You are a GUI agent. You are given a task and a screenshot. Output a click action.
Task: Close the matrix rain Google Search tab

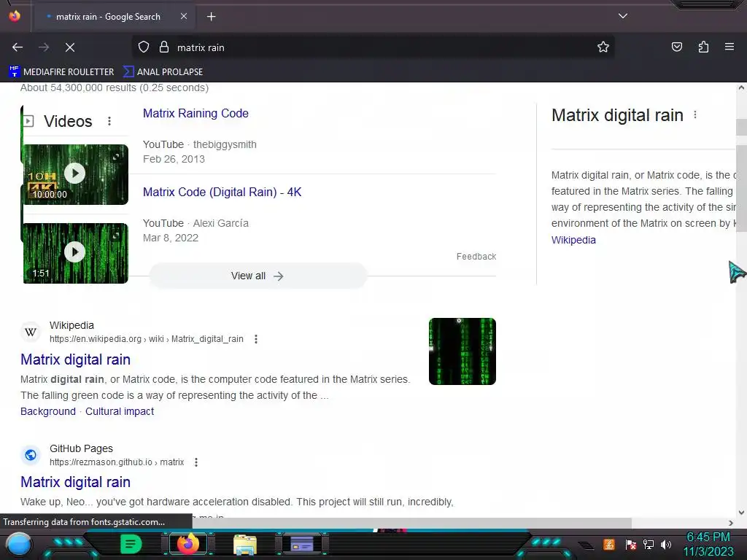(x=183, y=16)
